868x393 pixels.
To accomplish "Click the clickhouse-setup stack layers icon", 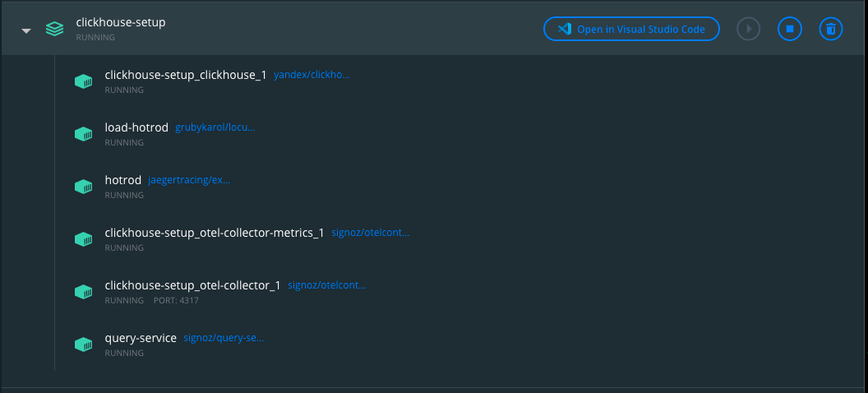I will tap(54, 29).
